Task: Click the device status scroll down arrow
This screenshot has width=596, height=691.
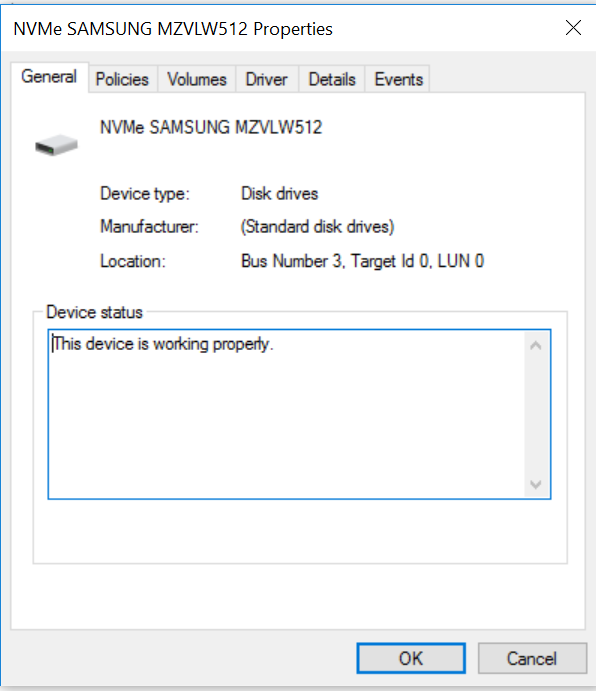Action: pos(536,484)
